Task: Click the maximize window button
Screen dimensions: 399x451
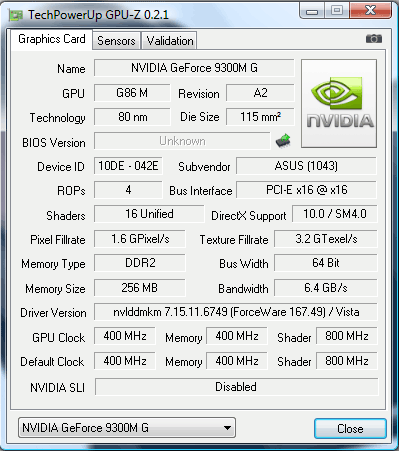Action: click(337, 11)
